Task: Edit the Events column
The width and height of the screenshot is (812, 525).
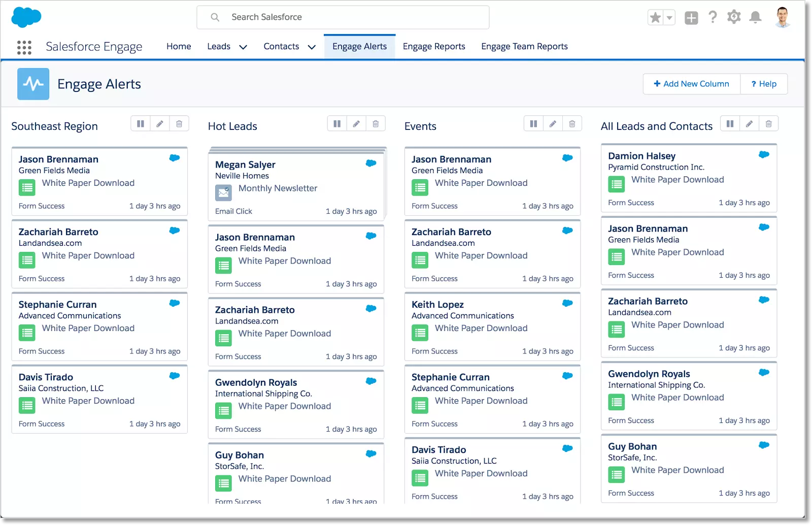Action: pos(553,124)
